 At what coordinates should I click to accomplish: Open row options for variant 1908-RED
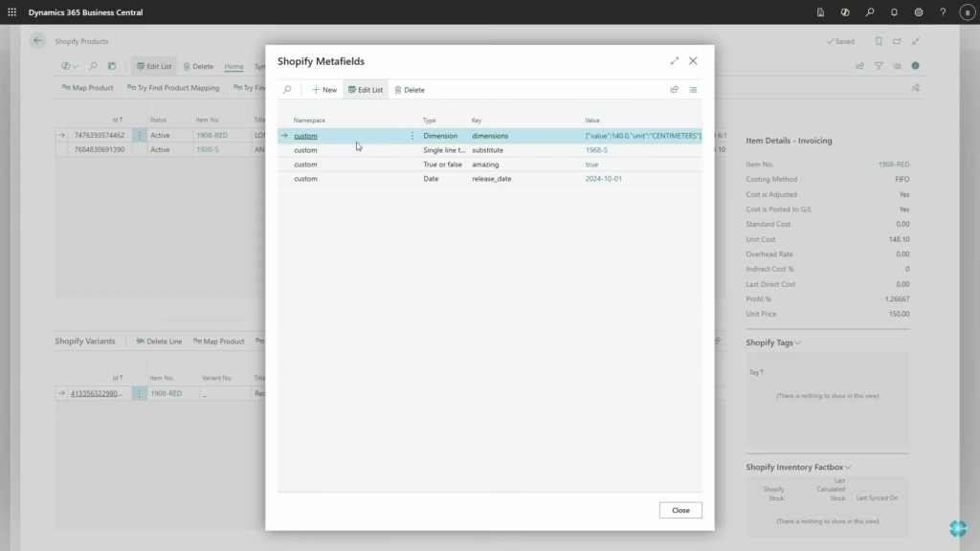(140, 393)
